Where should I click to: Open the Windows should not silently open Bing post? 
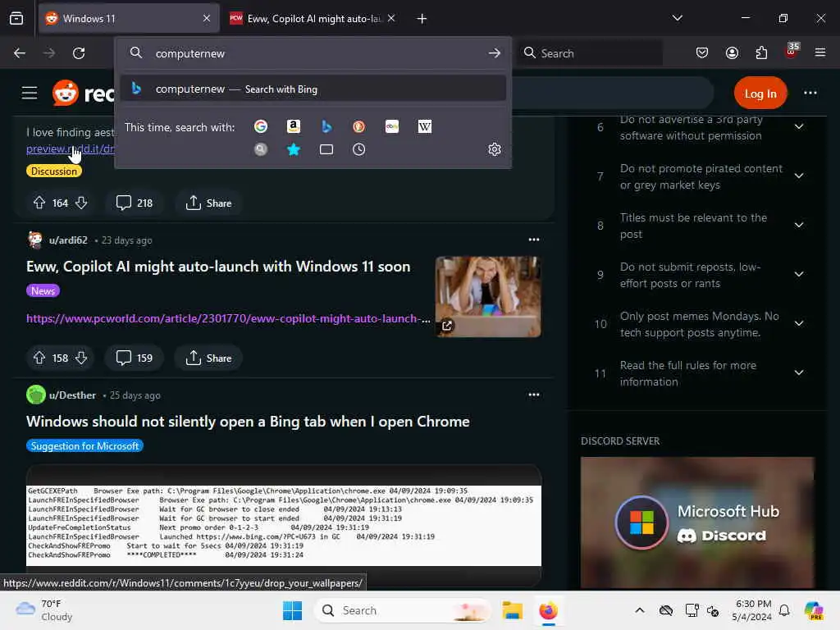click(x=248, y=422)
